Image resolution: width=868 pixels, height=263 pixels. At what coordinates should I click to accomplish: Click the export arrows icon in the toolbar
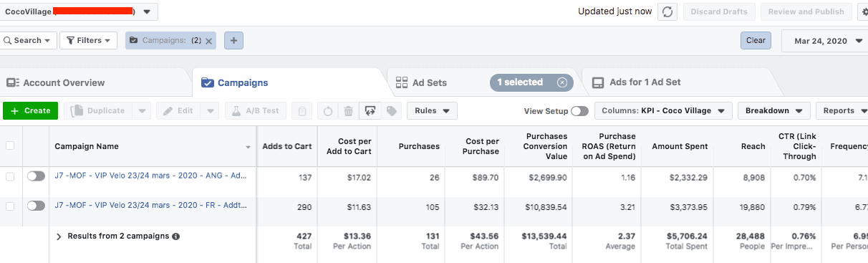[370, 111]
